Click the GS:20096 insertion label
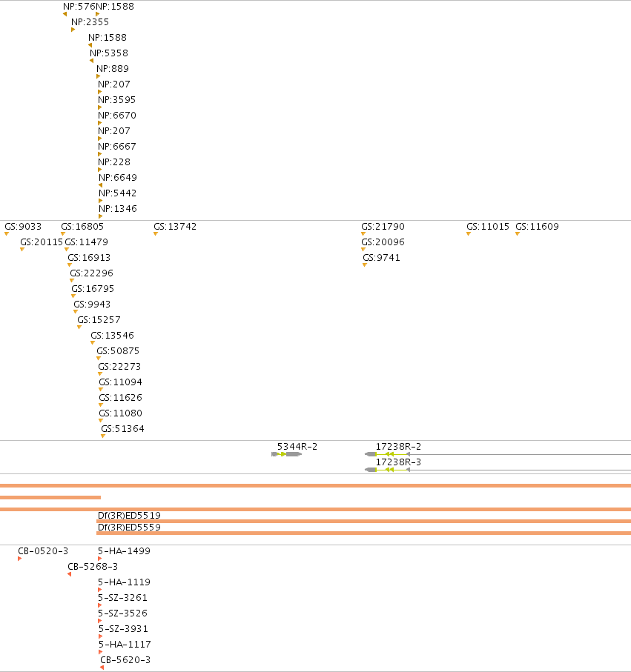Screen dimensions: 631x672 (x=383, y=242)
